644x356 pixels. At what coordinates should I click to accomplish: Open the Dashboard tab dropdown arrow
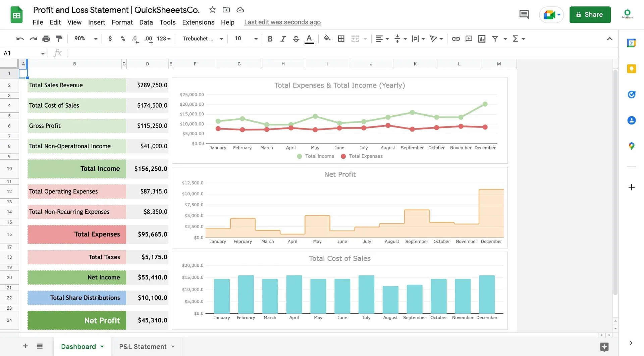click(x=102, y=347)
